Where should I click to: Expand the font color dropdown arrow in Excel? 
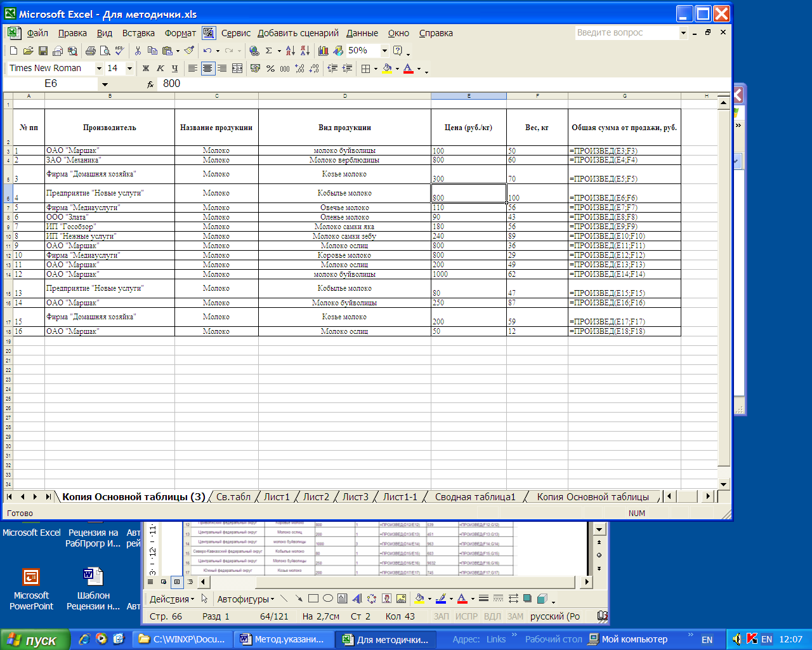419,69
